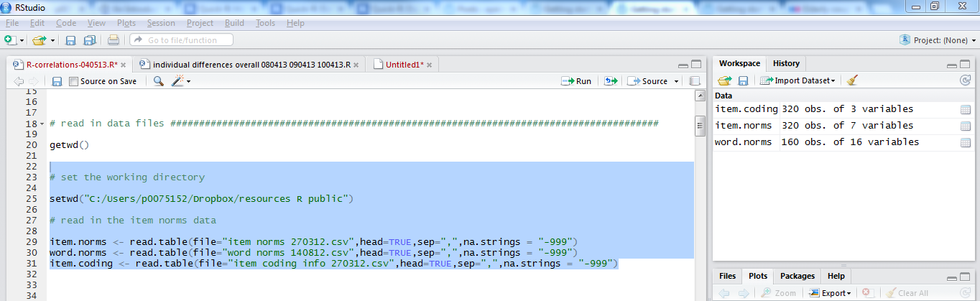980x301 pixels.
Task: View item.coding data grid icon
Action: pyautogui.click(x=965, y=109)
